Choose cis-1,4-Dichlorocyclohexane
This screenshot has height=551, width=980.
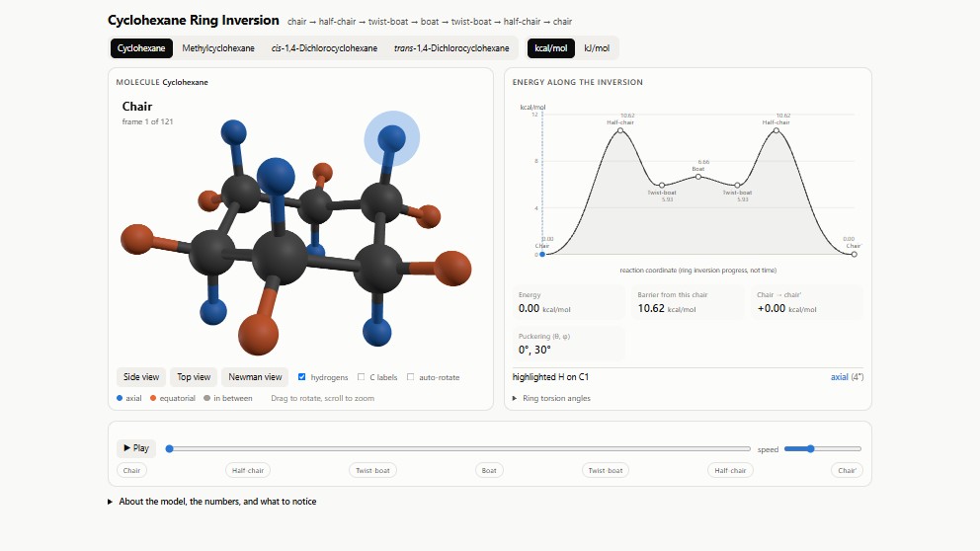pyautogui.click(x=324, y=48)
